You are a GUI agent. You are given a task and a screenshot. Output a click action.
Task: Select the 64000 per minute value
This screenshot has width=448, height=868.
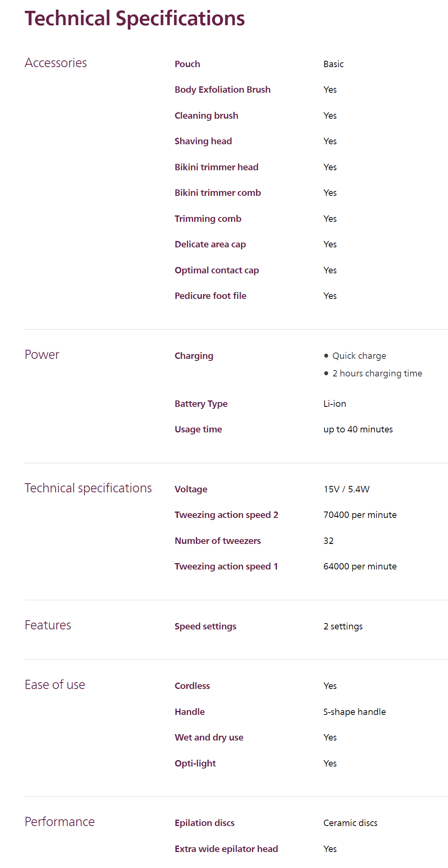click(360, 566)
